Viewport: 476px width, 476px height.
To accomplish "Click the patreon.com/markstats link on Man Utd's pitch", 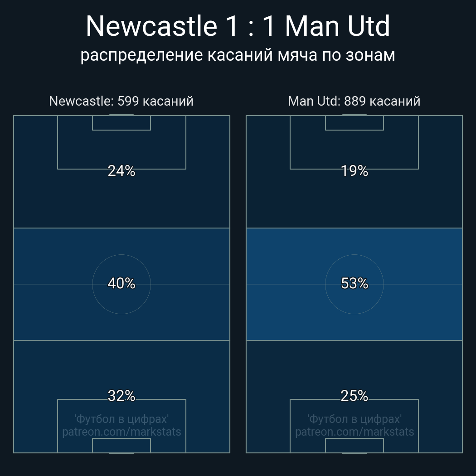I will (x=354, y=432).
